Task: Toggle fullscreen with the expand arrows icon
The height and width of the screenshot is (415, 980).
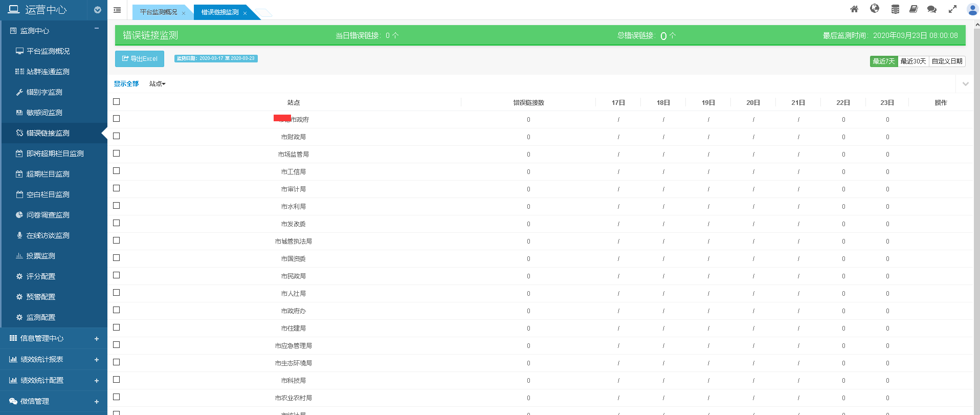Action: point(952,9)
